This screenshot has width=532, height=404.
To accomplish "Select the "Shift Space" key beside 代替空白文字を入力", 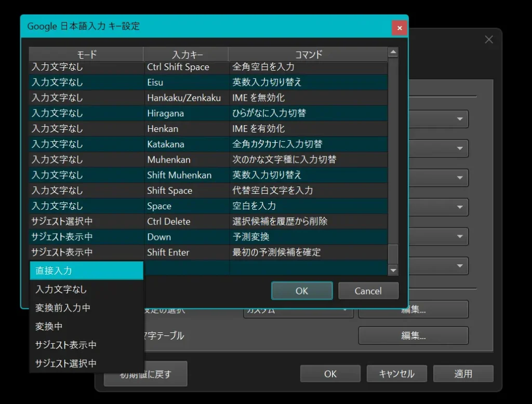I will pyautogui.click(x=187, y=190).
